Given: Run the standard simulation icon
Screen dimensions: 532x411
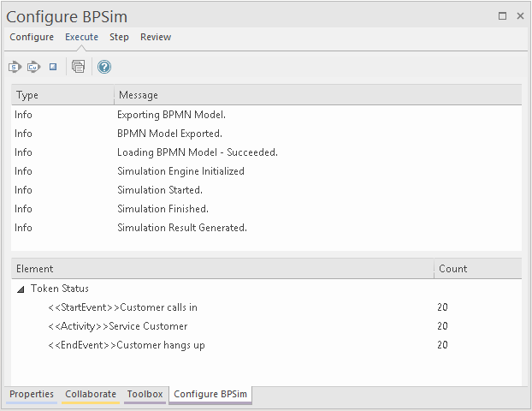Looking at the screenshot, I should click(x=15, y=67).
